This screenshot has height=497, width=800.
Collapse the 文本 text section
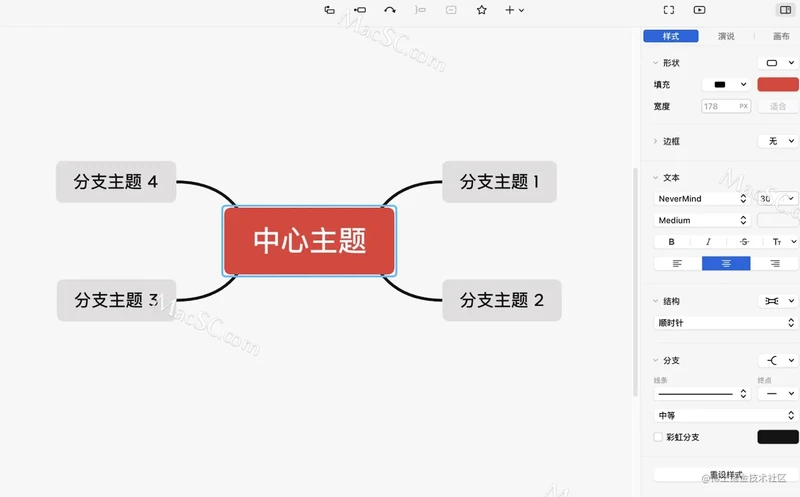point(656,178)
